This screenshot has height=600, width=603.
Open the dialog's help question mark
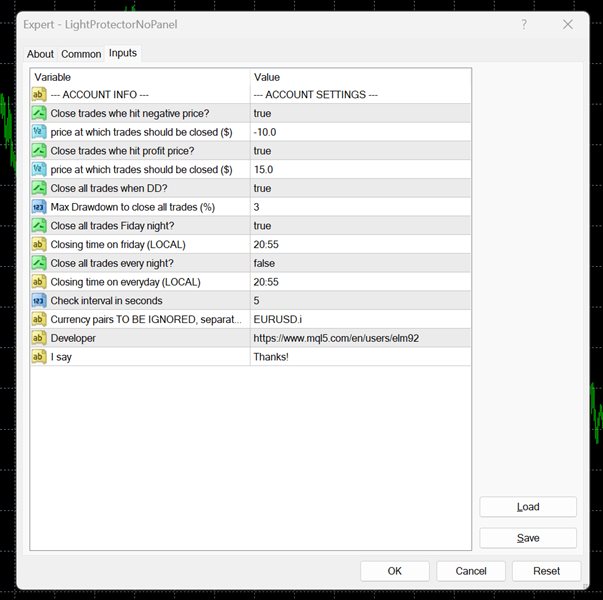click(x=524, y=25)
